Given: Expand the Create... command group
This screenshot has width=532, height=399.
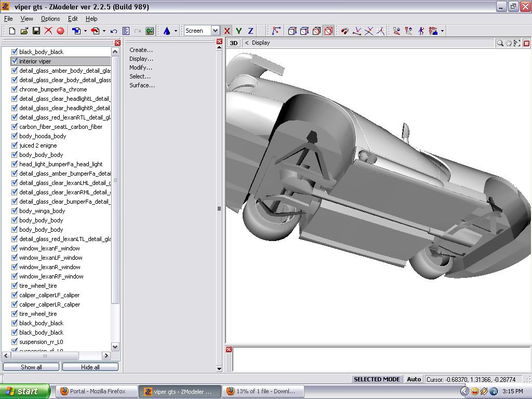Looking at the screenshot, I should 141,50.
